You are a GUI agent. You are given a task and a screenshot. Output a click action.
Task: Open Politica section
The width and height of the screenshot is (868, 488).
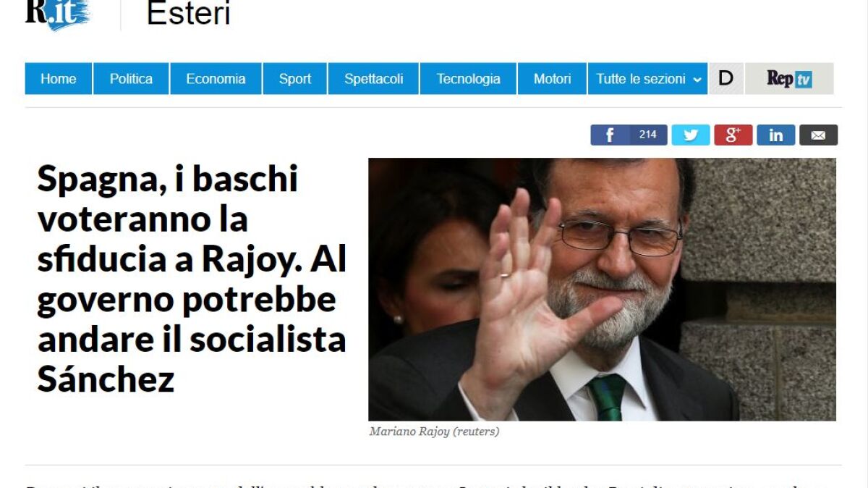pos(131,79)
